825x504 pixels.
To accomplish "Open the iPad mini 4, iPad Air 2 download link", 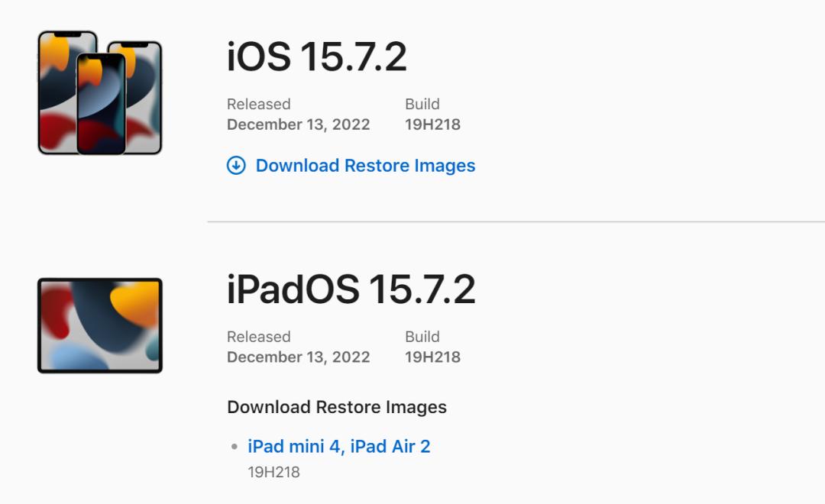I will pos(339,446).
